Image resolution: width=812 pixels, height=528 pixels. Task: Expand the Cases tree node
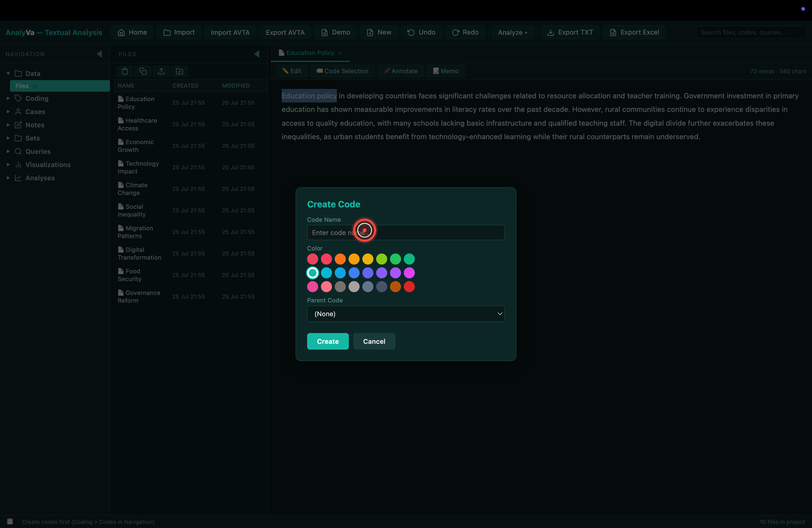[8, 112]
